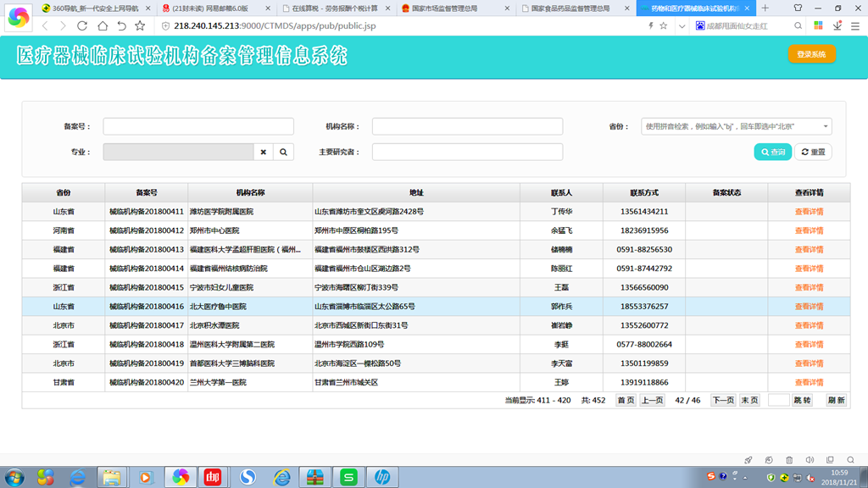This screenshot has height=488, width=868.
Task: Click the trash icon in browser status bar
Action: pyautogui.click(x=789, y=460)
